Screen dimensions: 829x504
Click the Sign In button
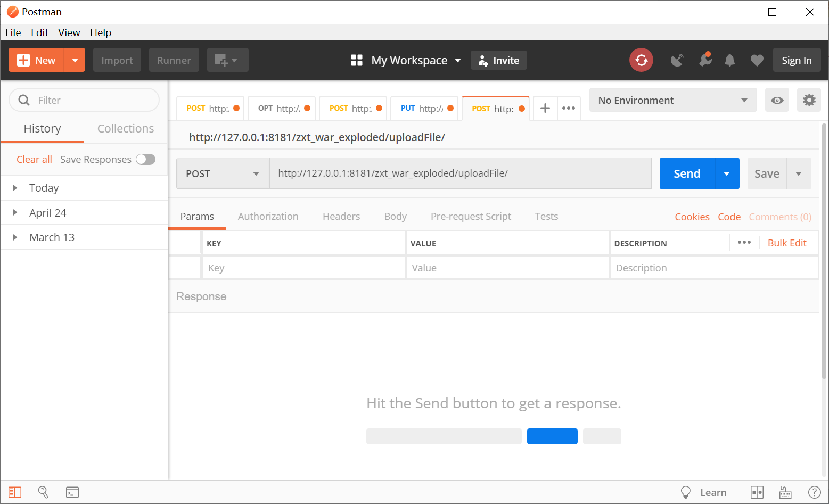[x=797, y=60]
